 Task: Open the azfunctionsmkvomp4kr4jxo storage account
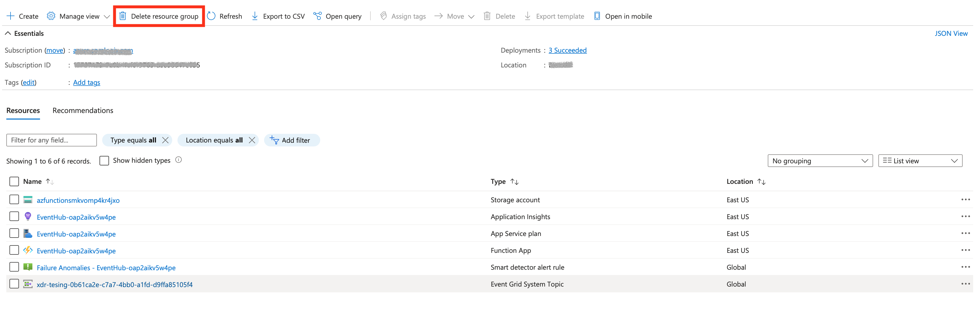coord(78,200)
